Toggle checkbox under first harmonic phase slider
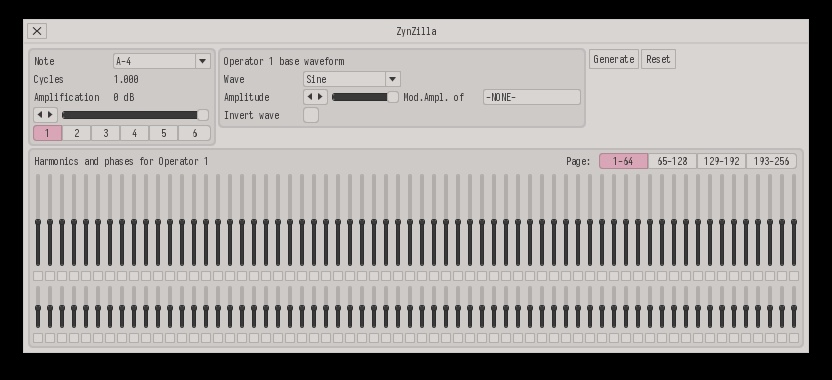The height and width of the screenshot is (380, 832). (x=38, y=338)
